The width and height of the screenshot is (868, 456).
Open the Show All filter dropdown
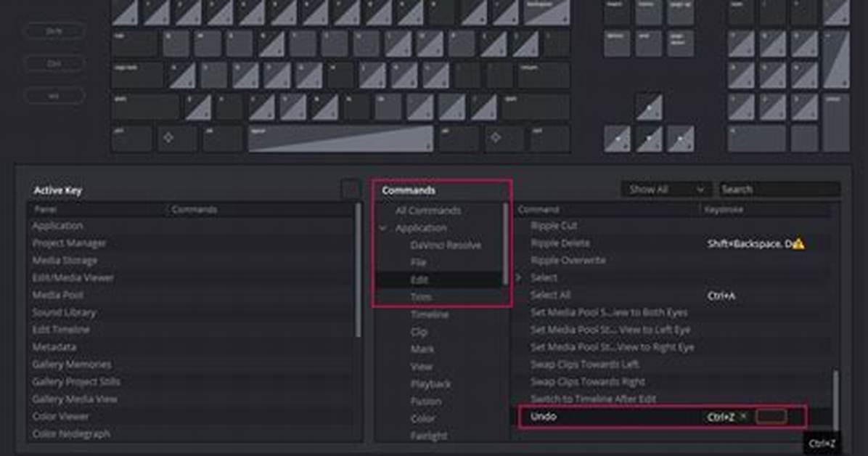tap(666, 190)
